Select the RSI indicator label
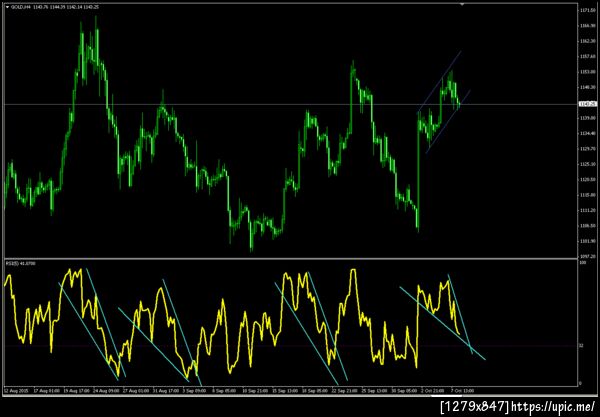600x417 pixels. pyautogui.click(x=20, y=264)
